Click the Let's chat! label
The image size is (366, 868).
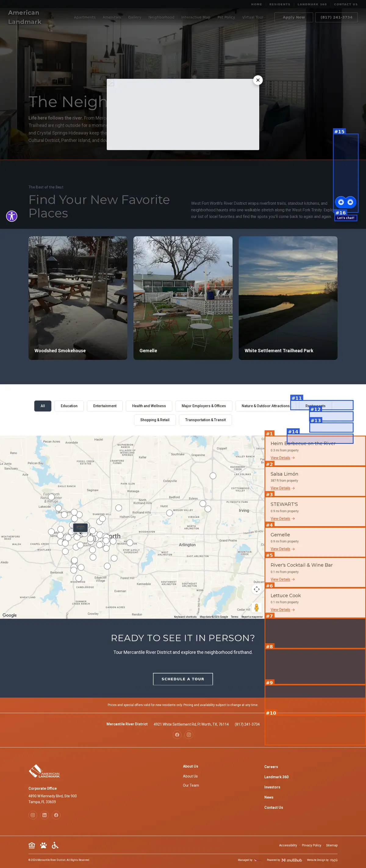point(346,218)
